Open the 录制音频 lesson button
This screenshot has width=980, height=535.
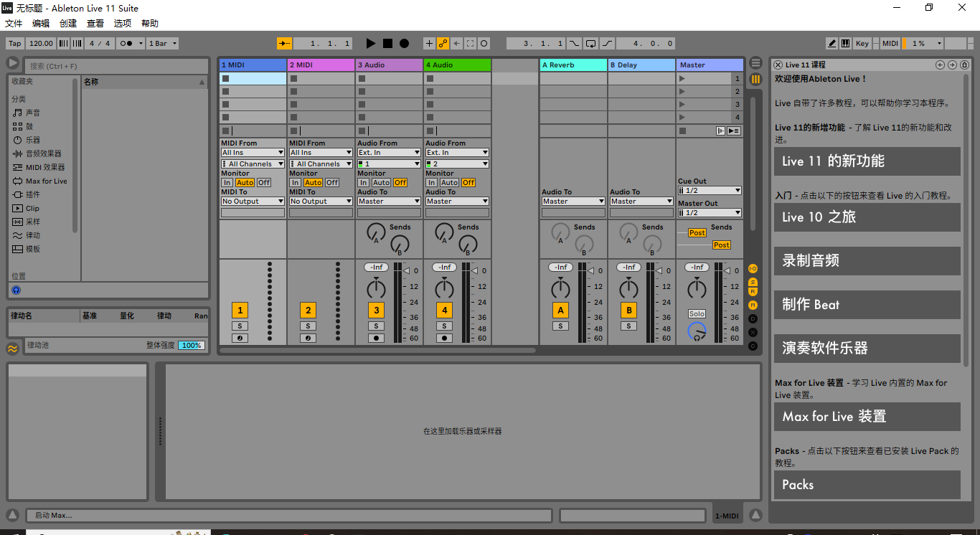coord(867,261)
